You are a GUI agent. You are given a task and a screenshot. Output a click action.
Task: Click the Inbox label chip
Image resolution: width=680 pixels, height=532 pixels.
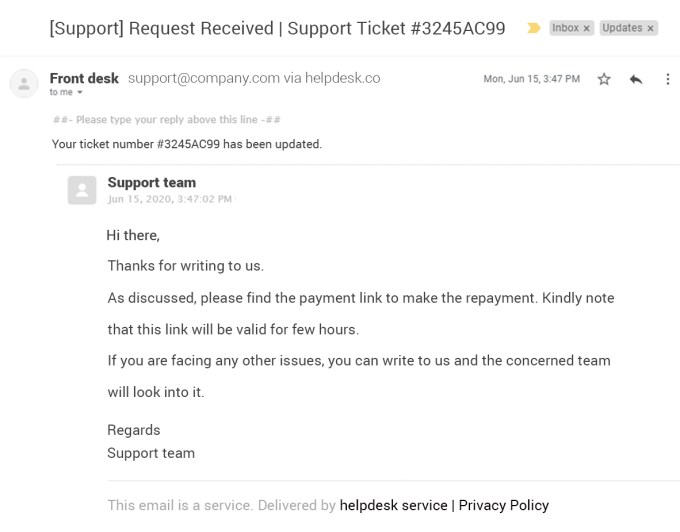tap(571, 28)
